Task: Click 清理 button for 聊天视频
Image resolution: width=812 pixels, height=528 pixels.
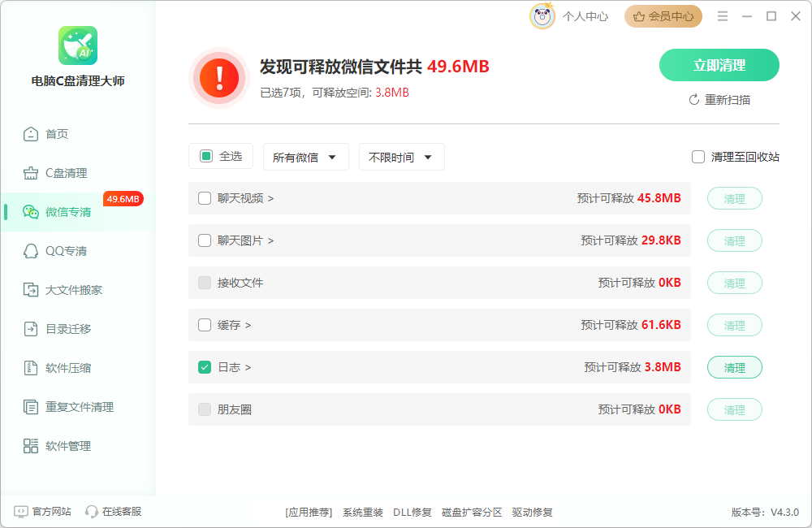Action: (x=735, y=198)
